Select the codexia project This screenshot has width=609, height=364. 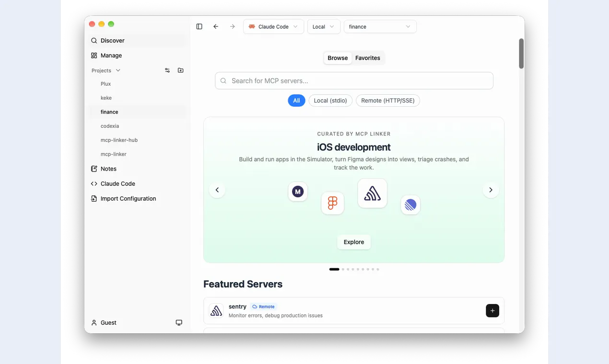[137, 126]
